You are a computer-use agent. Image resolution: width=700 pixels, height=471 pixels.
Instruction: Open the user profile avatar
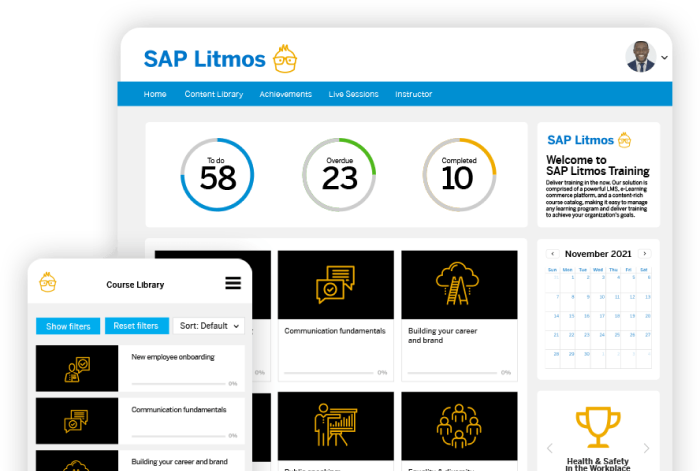click(641, 57)
